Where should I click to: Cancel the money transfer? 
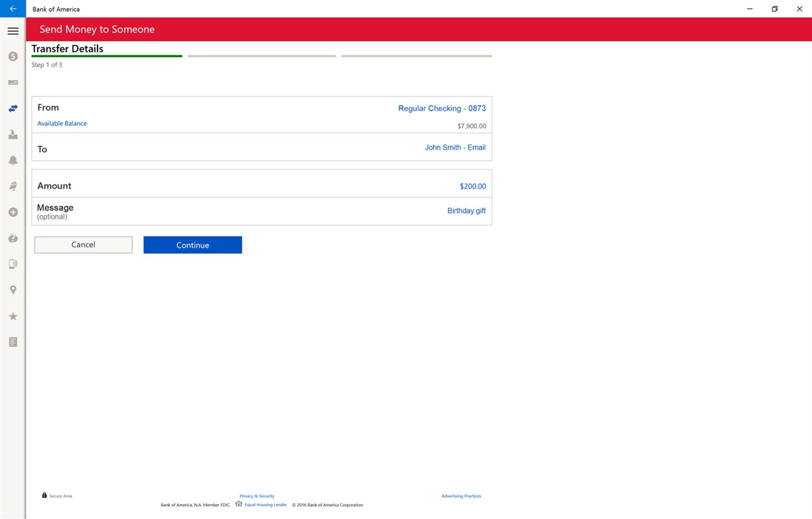(x=83, y=245)
